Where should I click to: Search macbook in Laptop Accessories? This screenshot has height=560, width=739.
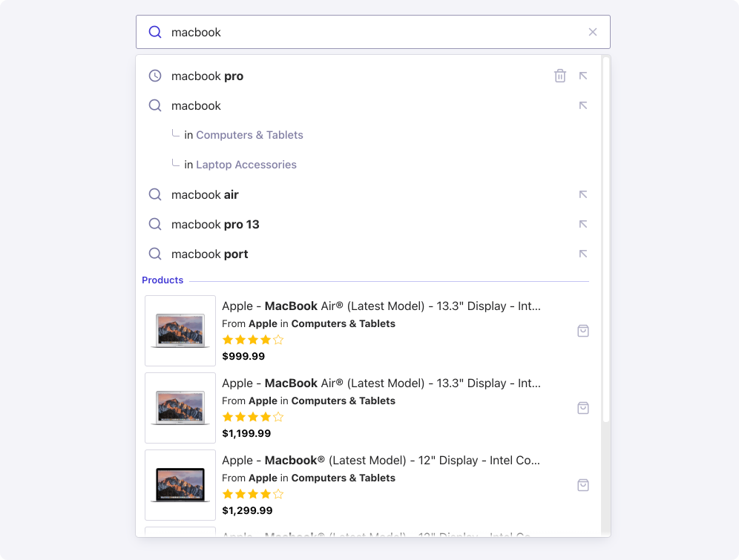coord(246,165)
